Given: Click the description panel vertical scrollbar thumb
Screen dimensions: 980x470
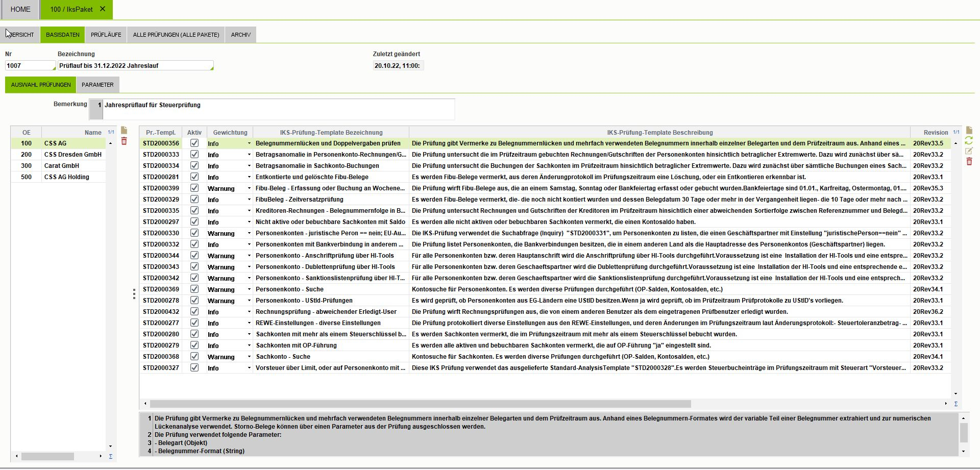Looking at the screenshot, I should click(x=964, y=433).
